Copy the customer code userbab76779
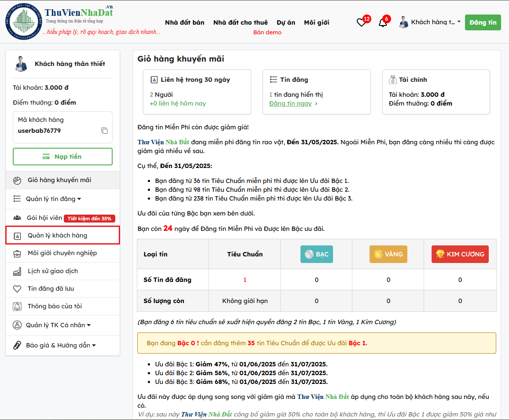 tap(104, 131)
